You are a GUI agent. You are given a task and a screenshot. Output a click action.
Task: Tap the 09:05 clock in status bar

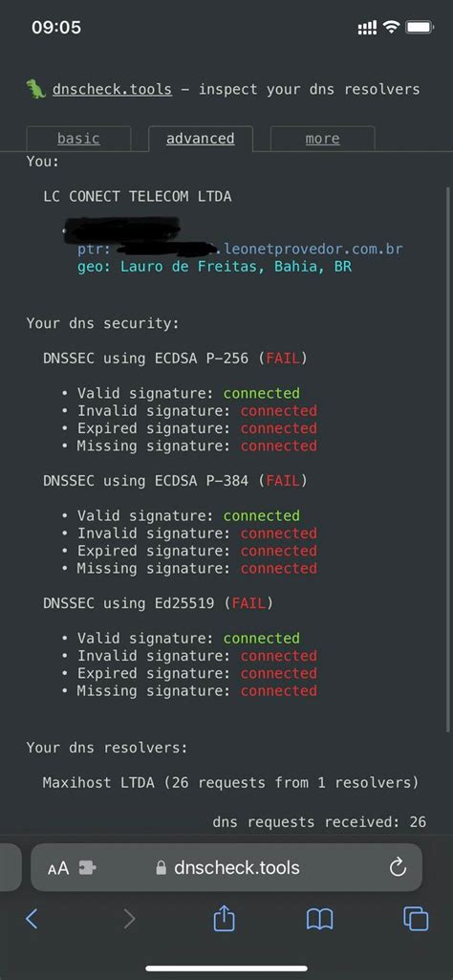pos(56,28)
